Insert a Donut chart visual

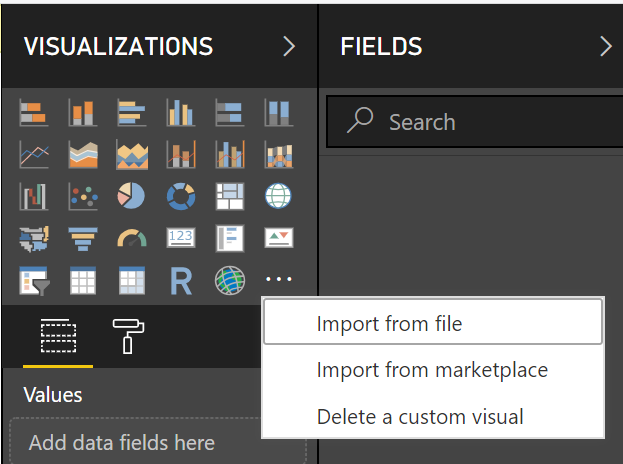pyautogui.click(x=180, y=197)
